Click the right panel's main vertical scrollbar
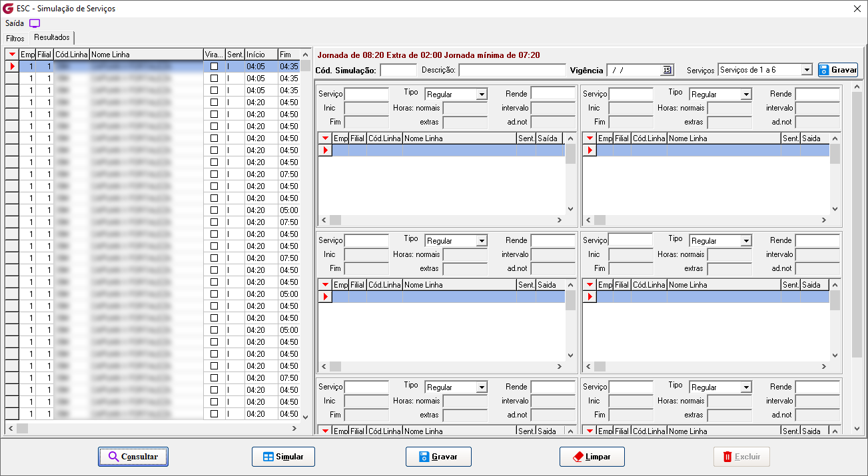The width and height of the screenshot is (868, 476). (857, 258)
